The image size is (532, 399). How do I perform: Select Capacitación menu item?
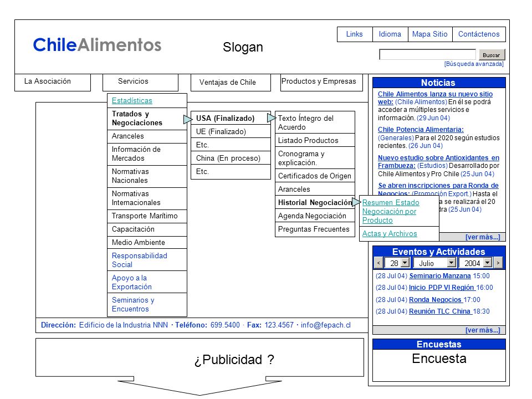[147, 229]
